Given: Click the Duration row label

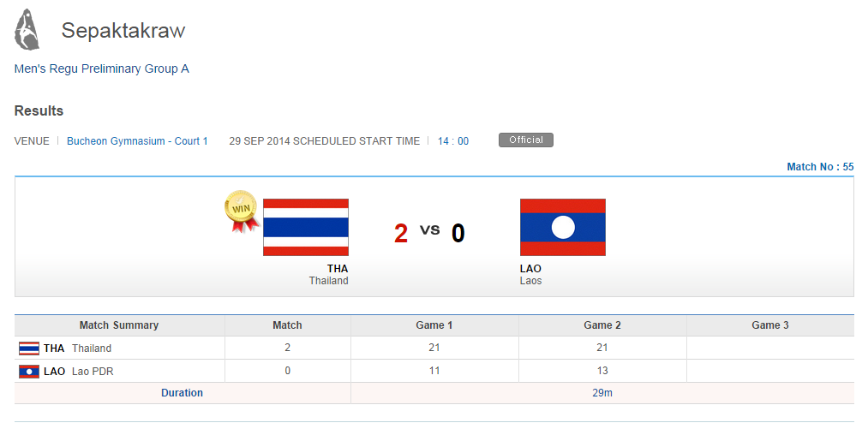Looking at the screenshot, I should coord(182,393).
